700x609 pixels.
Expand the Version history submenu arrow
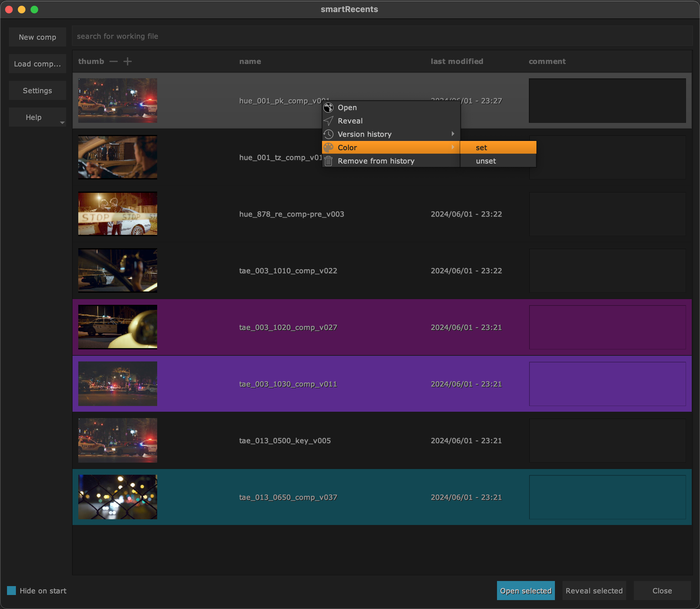coord(453,134)
